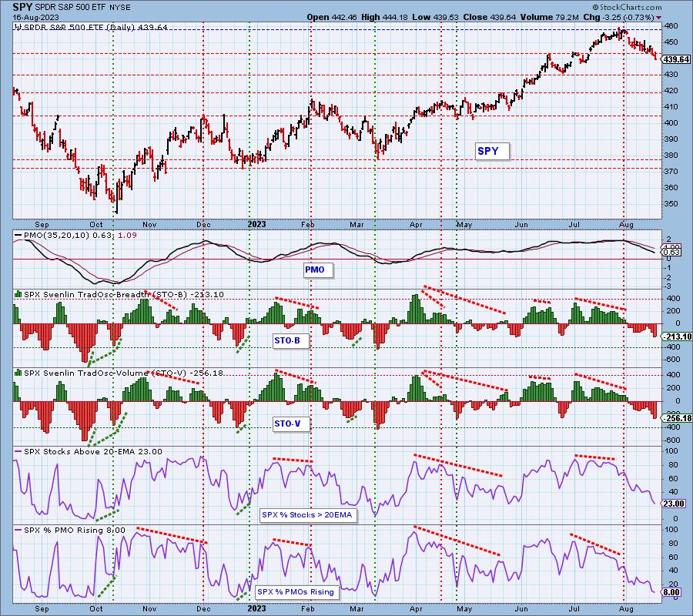693x616 pixels.
Task: Click the Oct label on price panel axis
Action: [96, 225]
